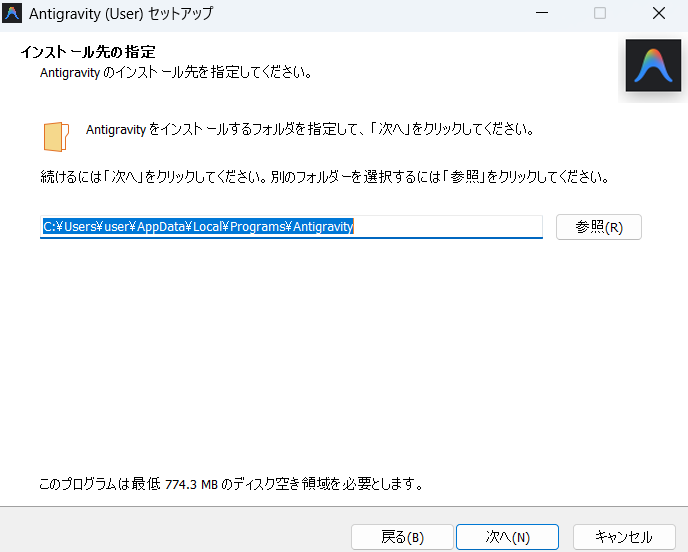This screenshot has height=552, width=688.
Task: Click the highlighted install path text
Action: pyautogui.click(x=198, y=227)
